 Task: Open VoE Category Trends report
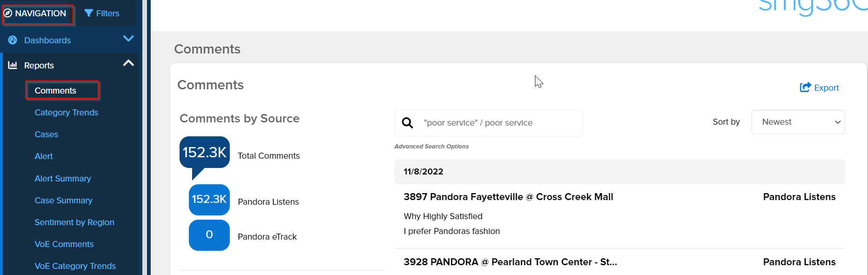[x=75, y=266]
